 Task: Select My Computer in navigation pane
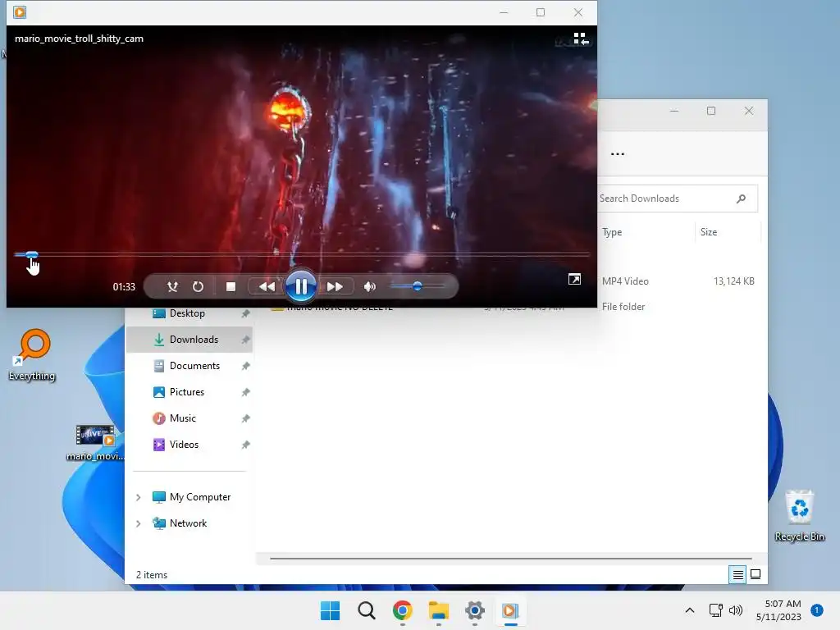200,497
